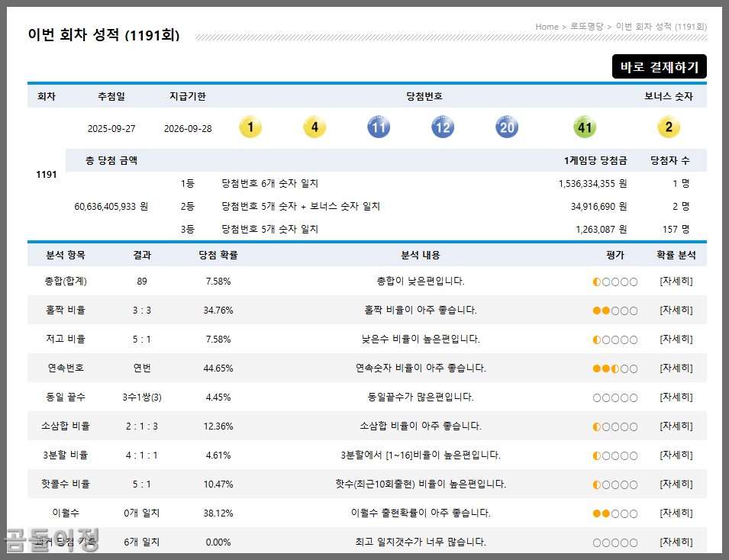Click the bonus number 2 ball

pyautogui.click(x=669, y=127)
